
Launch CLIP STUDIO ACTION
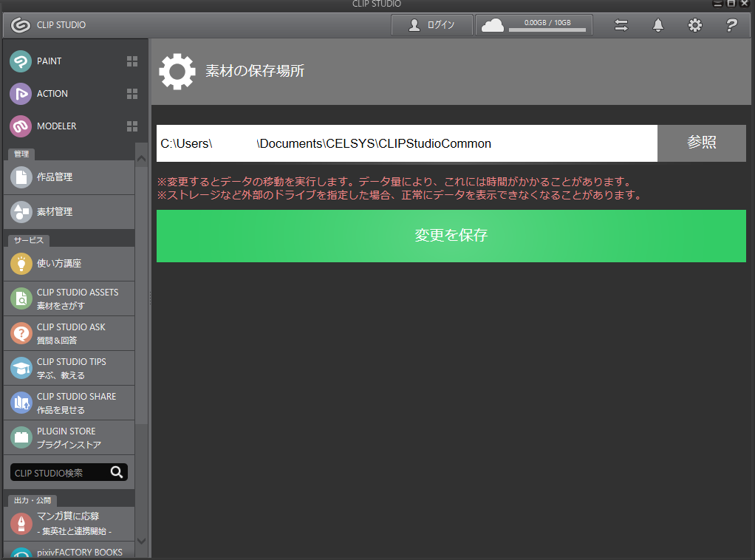click(x=52, y=94)
